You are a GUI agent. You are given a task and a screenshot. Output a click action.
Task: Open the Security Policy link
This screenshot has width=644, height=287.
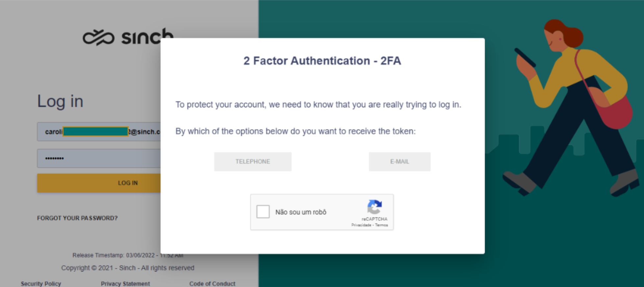pyautogui.click(x=41, y=283)
